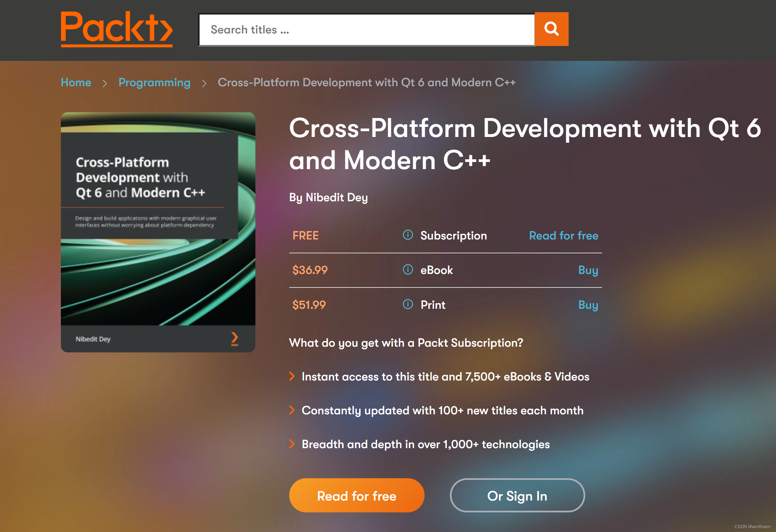Screen dimensions: 776x532
Task: Click info icon next to eBook
Action: point(408,270)
